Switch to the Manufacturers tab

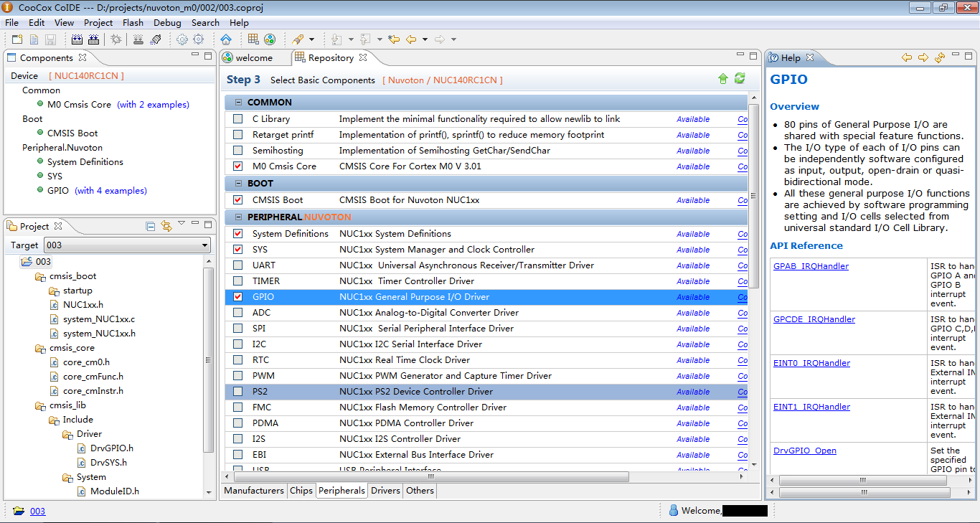click(254, 491)
